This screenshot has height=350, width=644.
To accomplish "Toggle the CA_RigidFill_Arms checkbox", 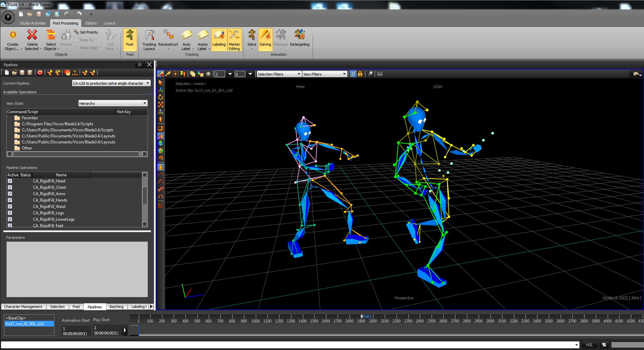I will click(x=10, y=194).
